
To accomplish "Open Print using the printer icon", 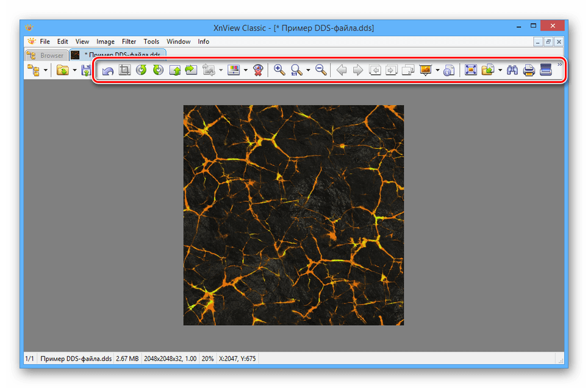I will point(529,70).
